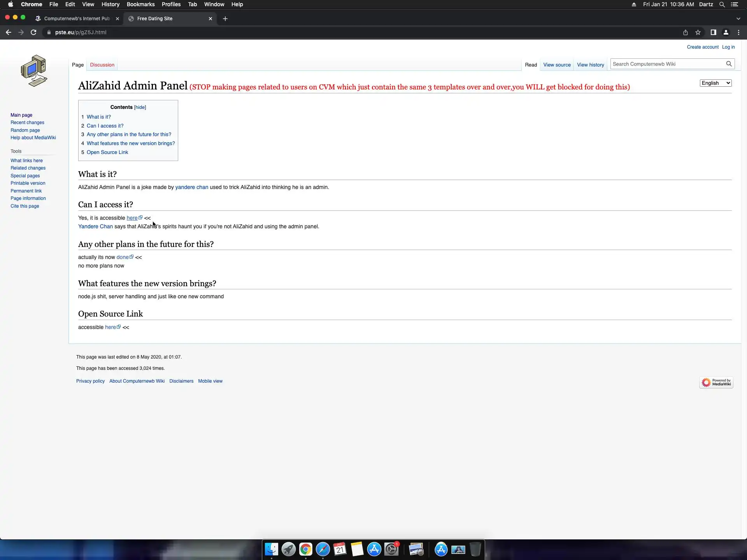Image resolution: width=747 pixels, height=560 pixels.
Task: Expand tab search chevron in tab bar
Action: [738, 19]
